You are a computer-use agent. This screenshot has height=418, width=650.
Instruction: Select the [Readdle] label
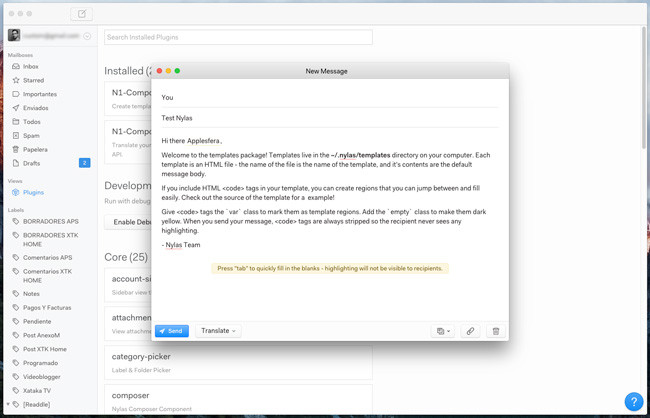(x=36, y=404)
